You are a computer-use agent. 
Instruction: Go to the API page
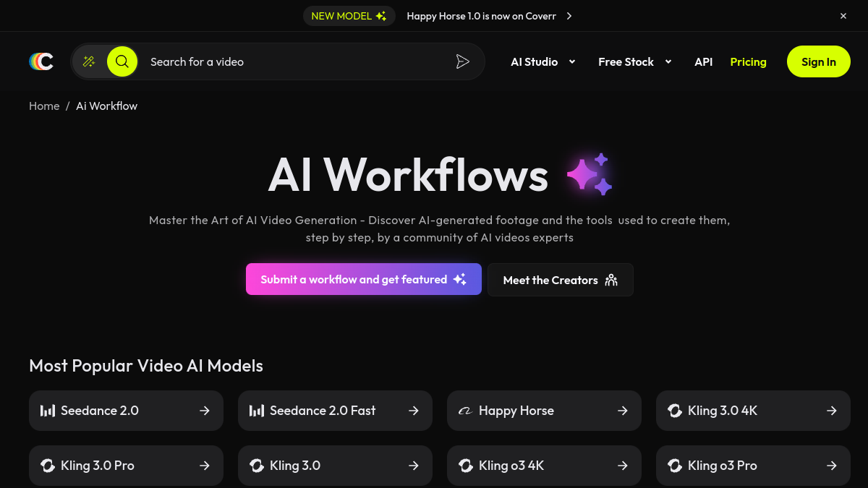704,61
